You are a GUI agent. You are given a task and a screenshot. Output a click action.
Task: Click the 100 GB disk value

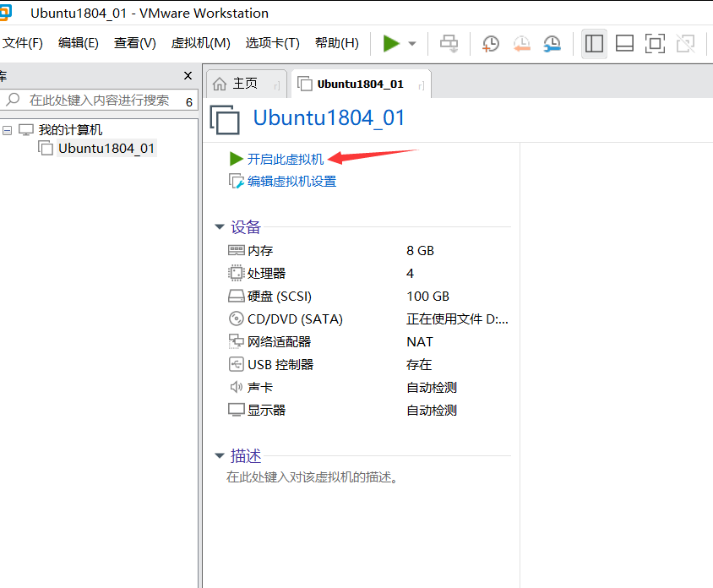pyautogui.click(x=428, y=297)
